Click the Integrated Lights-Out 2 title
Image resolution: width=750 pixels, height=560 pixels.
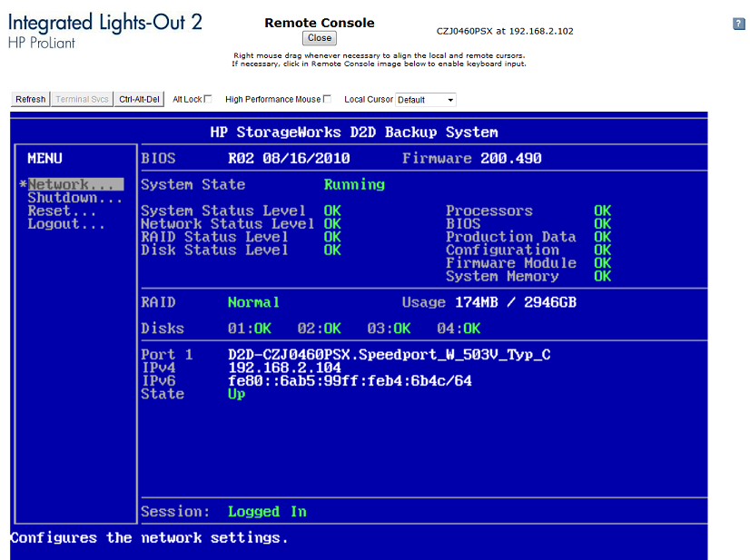(105, 23)
